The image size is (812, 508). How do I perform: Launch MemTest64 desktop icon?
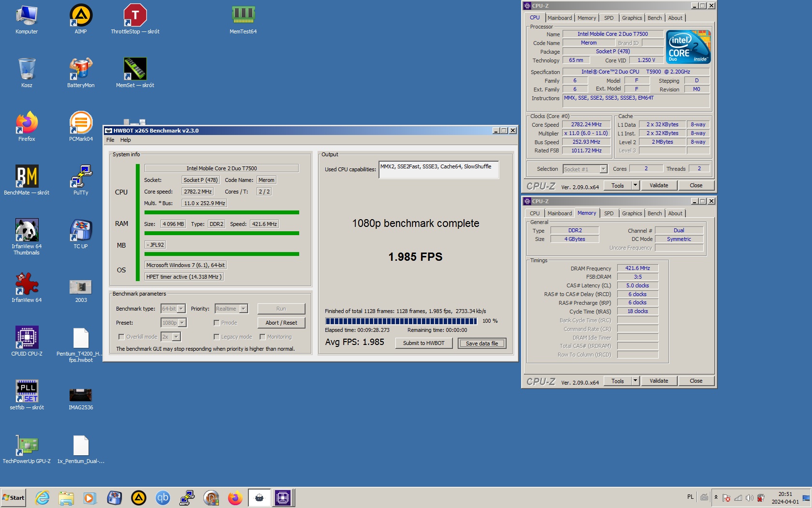243,19
